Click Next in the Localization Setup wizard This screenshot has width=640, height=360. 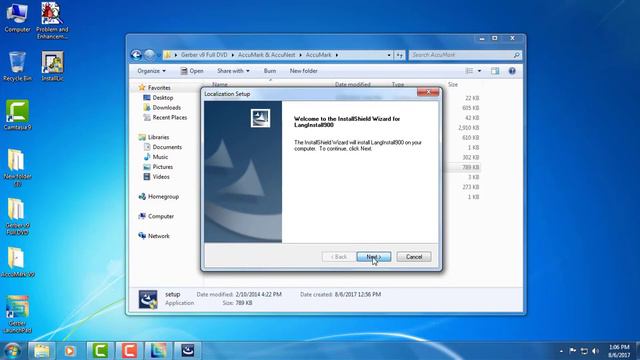[x=373, y=257]
